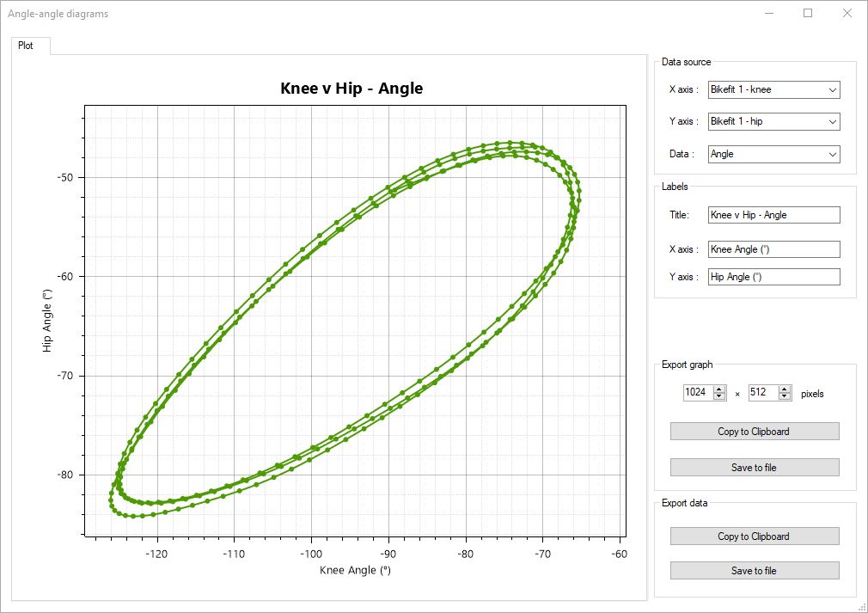Decrease export height with down arrow
The image size is (868, 613).
click(x=785, y=396)
